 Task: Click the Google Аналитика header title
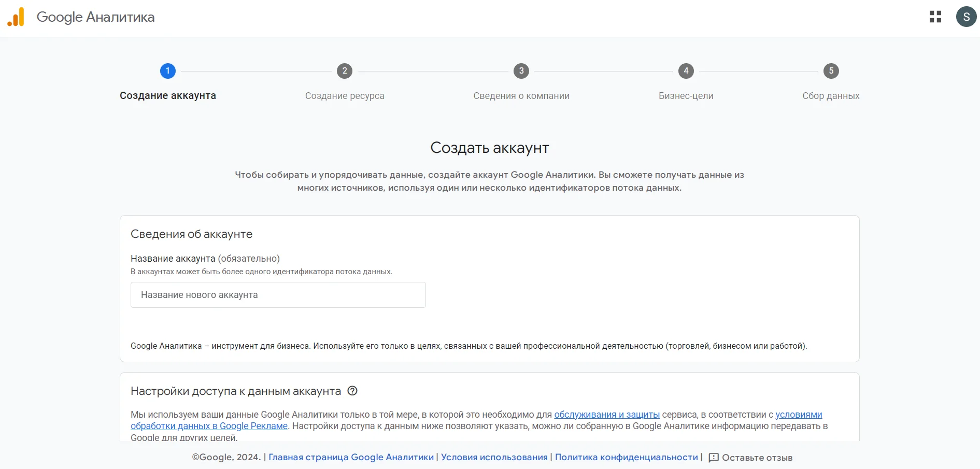click(x=95, y=17)
